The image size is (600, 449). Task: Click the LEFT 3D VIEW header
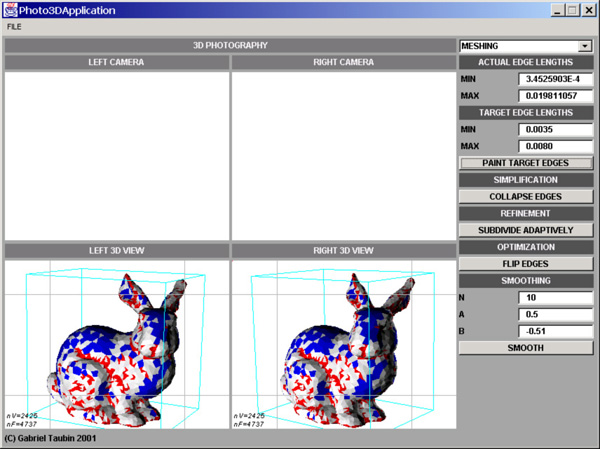[116, 251]
